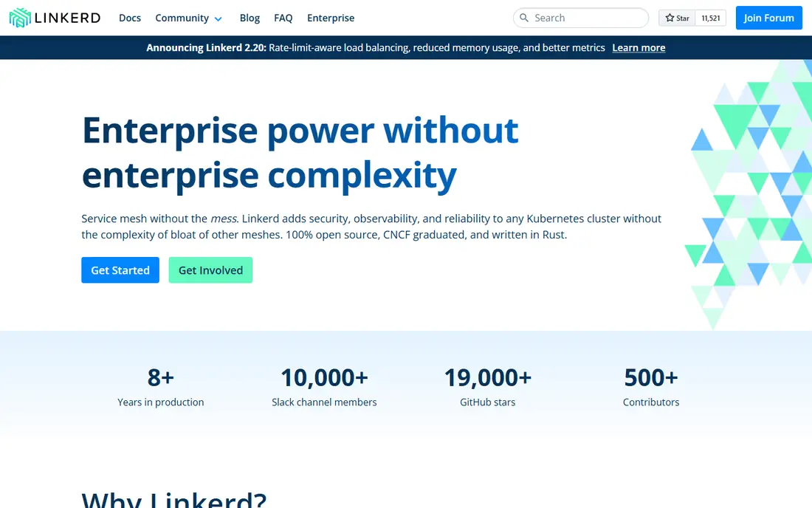Viewport: 812px width, 508px height.
Task: Expand the Community dropdown chevron
Action: 218,18
